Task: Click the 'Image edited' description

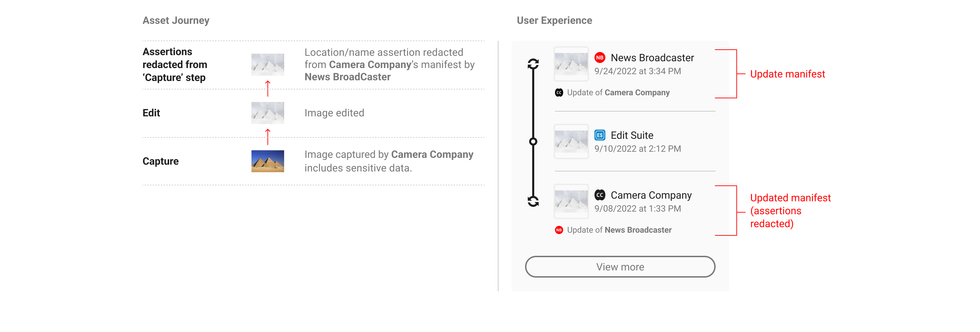Action: [334, 113]
